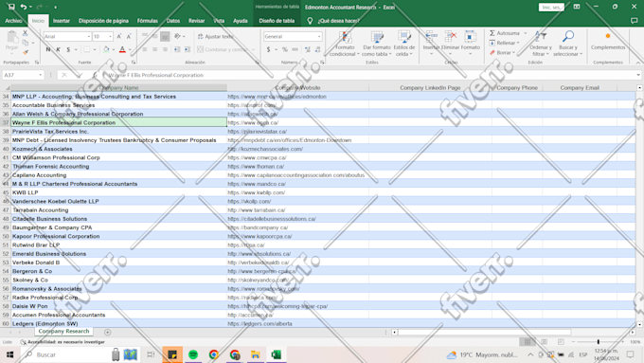Switch to Page Break Preview view

pos(561,342)
